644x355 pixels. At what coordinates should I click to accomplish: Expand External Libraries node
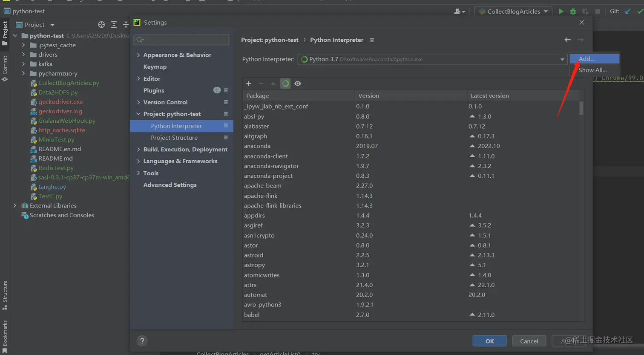15,205
